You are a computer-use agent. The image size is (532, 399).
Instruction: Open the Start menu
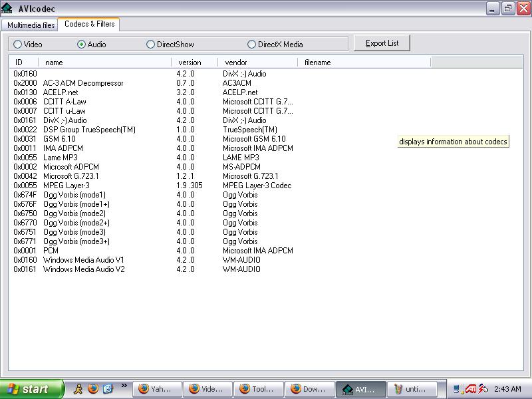(31, 389)
